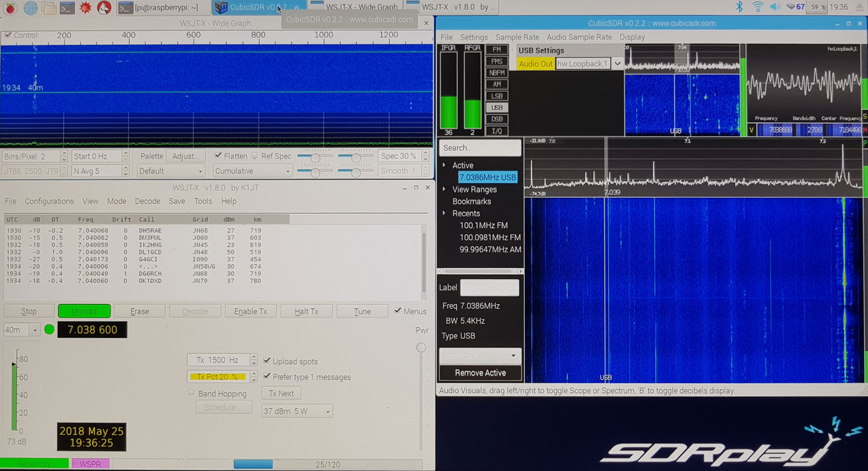Viewport: 868px width, 471px height.
Task: Open the Cumulative spectrum mode dropdown
Action: (x=253, y=171)
